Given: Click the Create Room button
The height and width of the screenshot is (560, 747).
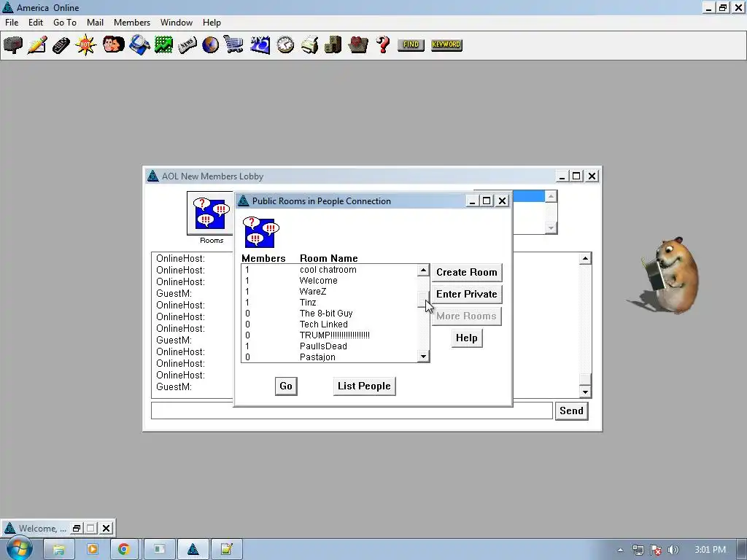Looking at the screenshot, I should tap(466, 273).
